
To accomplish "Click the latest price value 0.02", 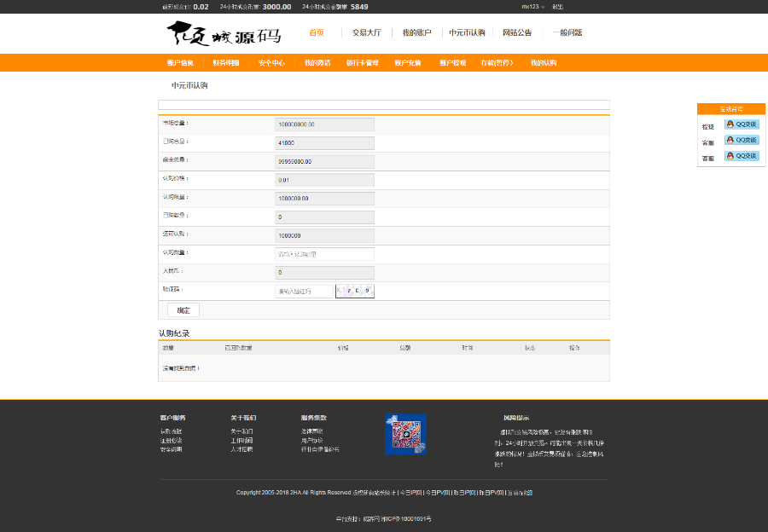I will [201, 7].
